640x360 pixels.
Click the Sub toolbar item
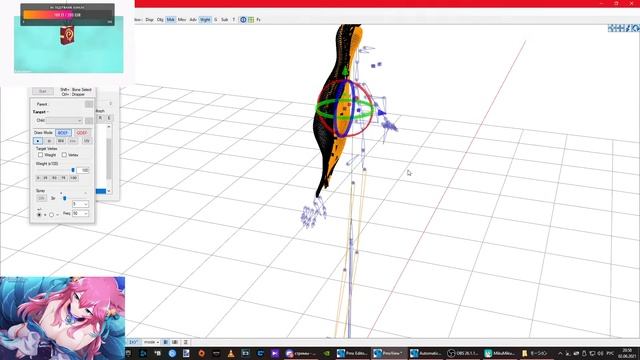[224, 20]
